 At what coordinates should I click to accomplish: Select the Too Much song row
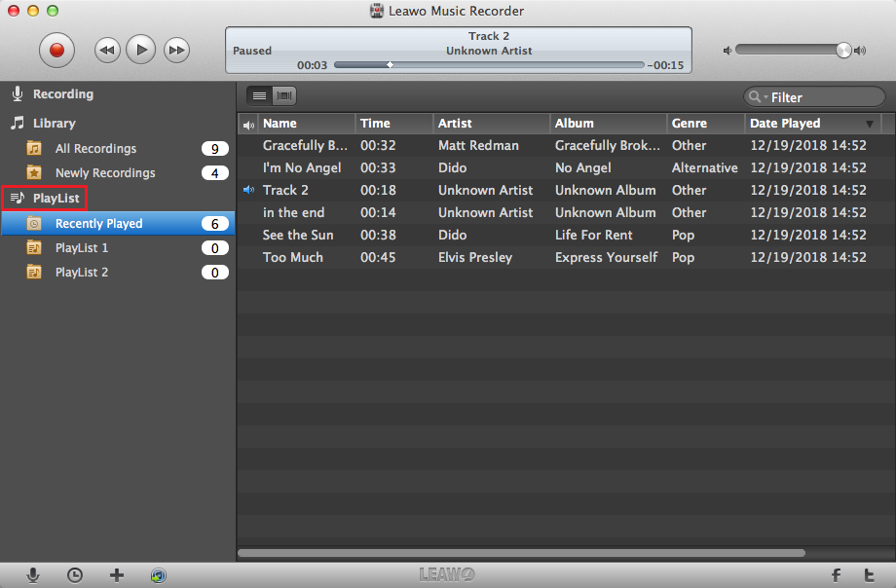coord(292,258)
